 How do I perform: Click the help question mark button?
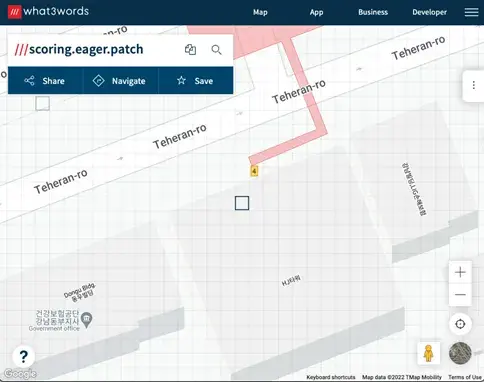coord(23,356)
